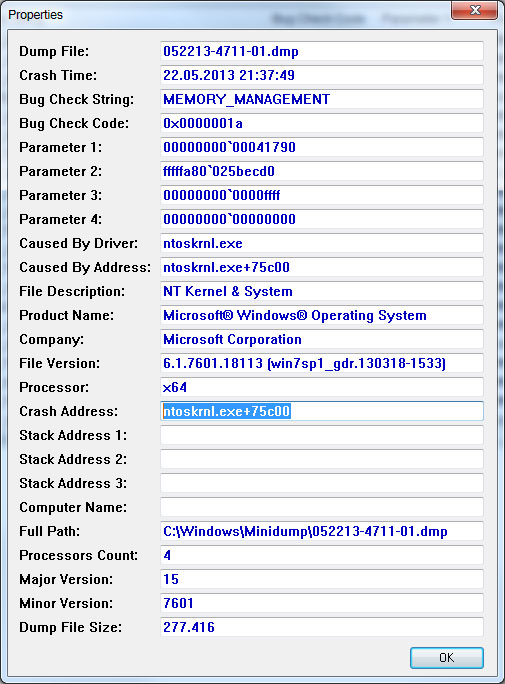Click the empty Stack Address 1 field
The width and height of the screenshot is (505, 684).
(322, 435)
